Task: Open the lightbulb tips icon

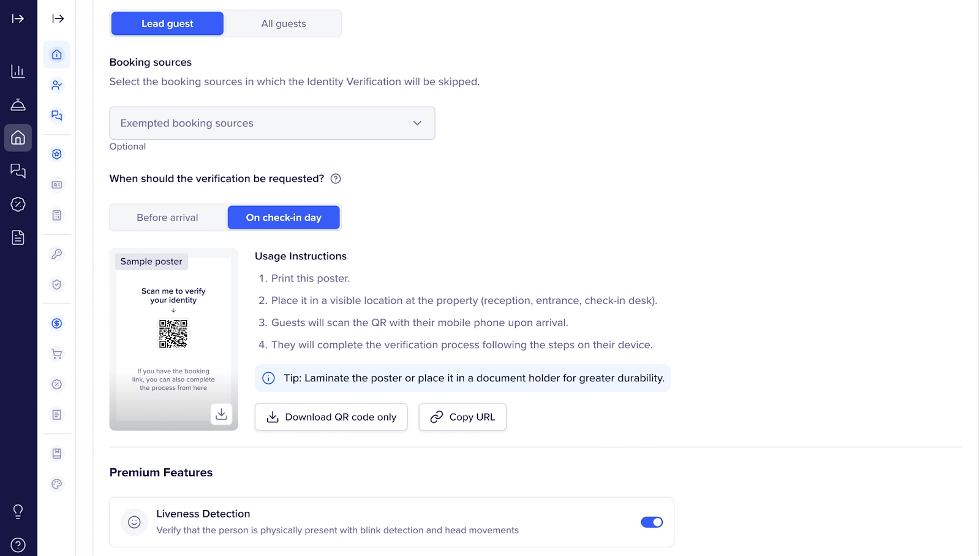Action: click(x=18, y=511)
